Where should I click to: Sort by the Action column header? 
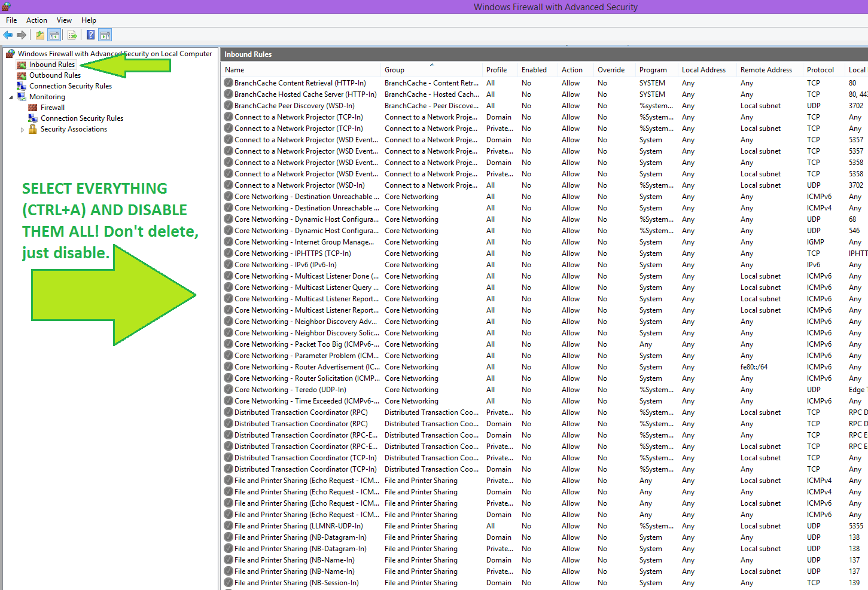575,70
